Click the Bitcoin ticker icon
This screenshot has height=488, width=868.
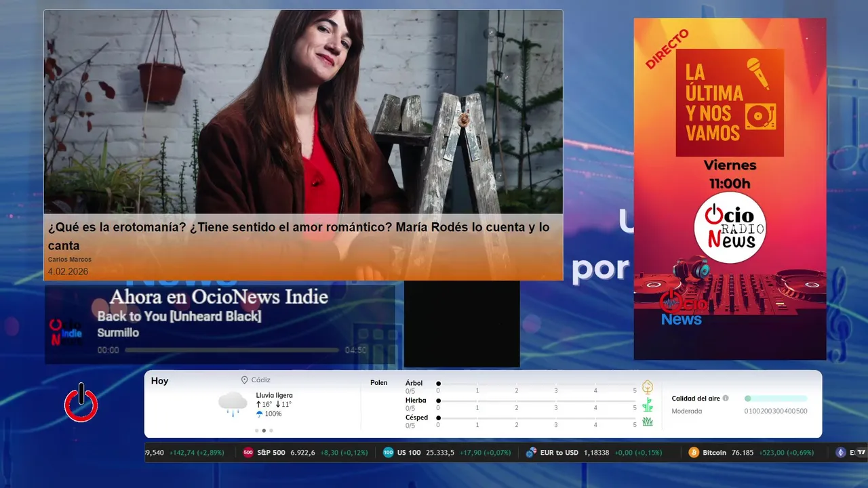coord(694,453)
